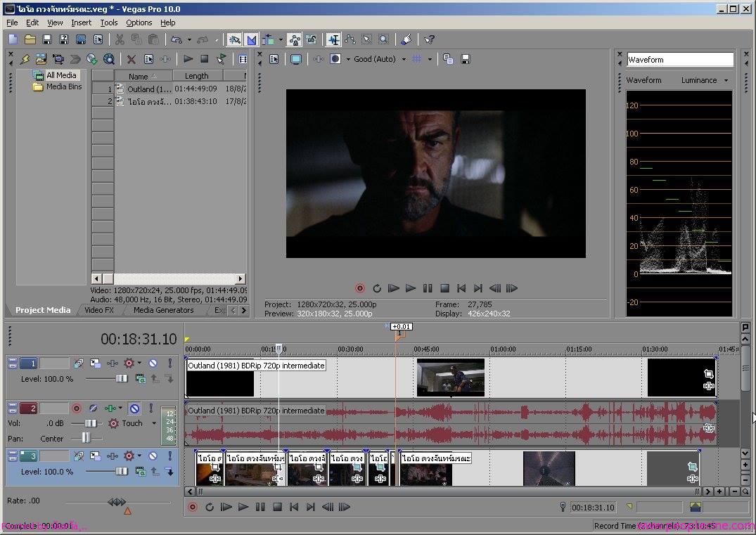Click the Level slider on track 1
This screenshot has width=756, height=535.
coord(120,379)
